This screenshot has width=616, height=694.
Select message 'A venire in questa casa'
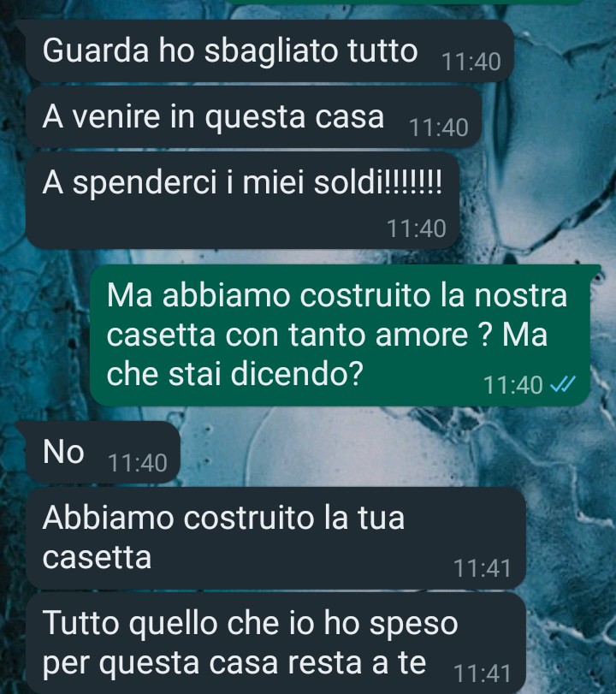tap(253, 117)
